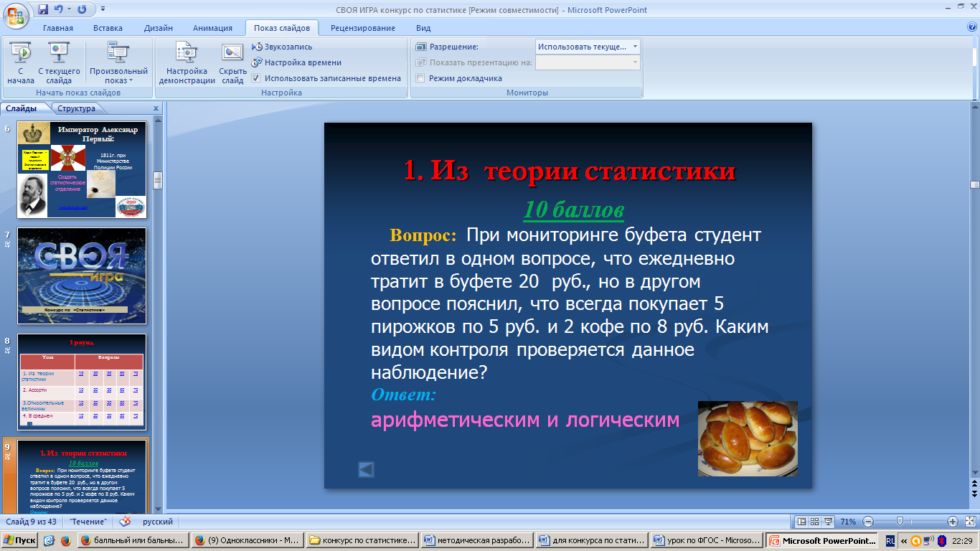Select the pirozhki picture on slide
Image resolution: width=980 pixels, height=551 pixels.
pos(748,438)
